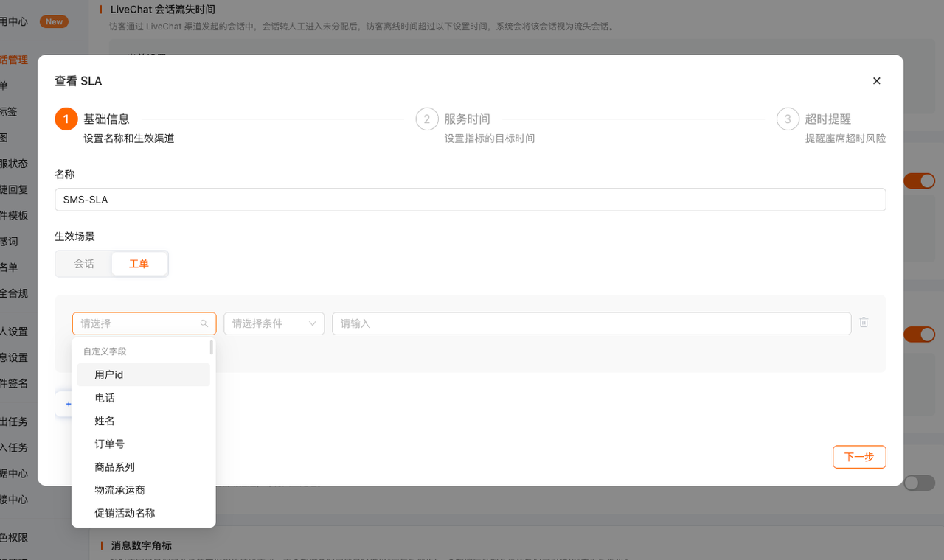Close the 查看 SLA dialog

point(877,81)
